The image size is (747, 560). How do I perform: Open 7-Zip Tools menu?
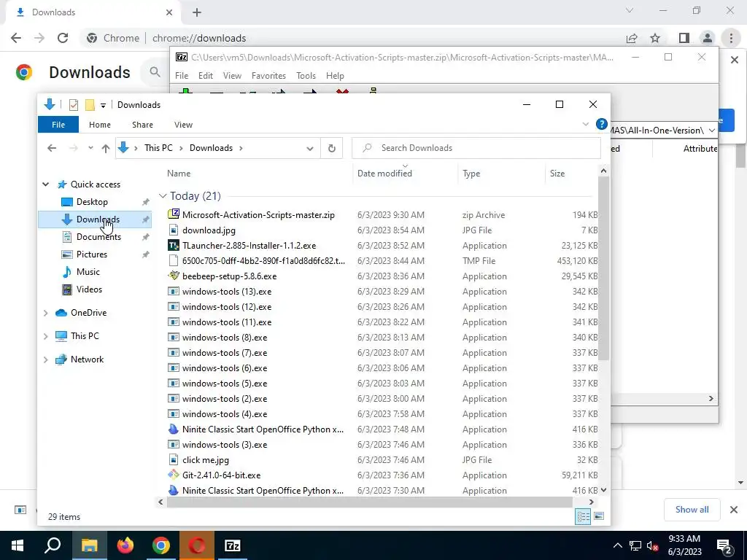[x=306, y=76]
